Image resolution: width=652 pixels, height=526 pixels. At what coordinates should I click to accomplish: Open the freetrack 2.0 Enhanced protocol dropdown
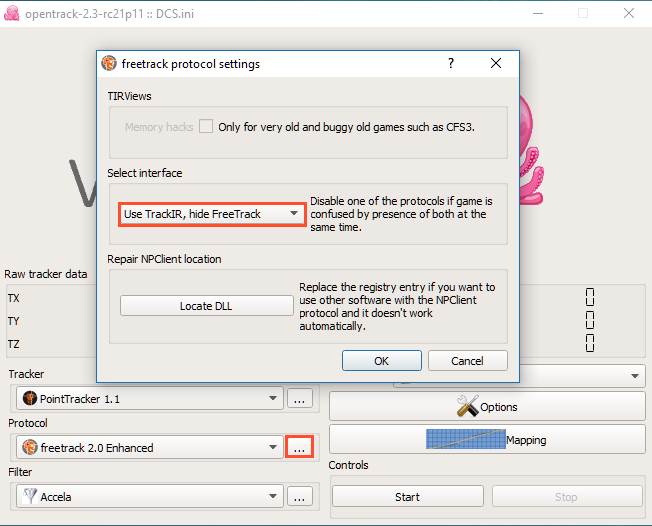pyautogui.click(x=150, y=447)
